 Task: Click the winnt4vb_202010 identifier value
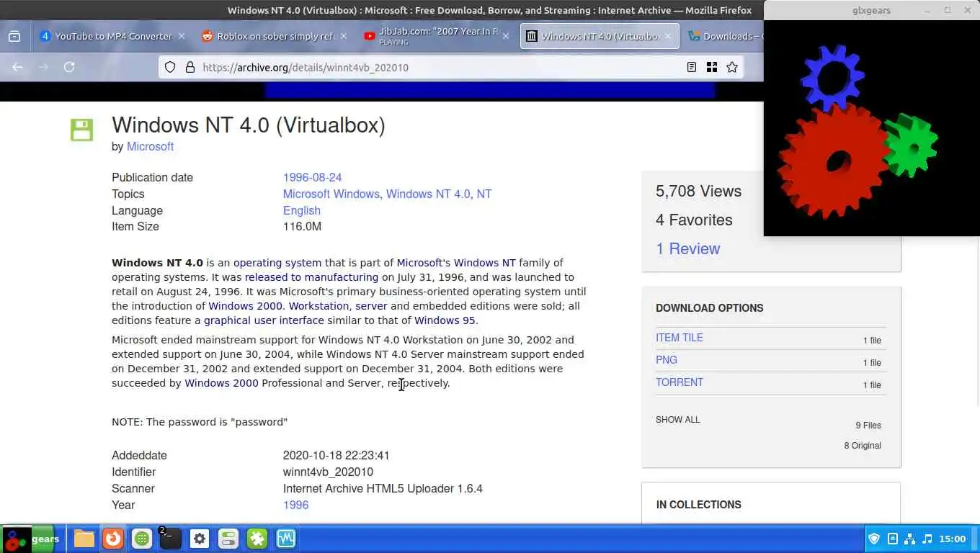(x=328, y=472)
